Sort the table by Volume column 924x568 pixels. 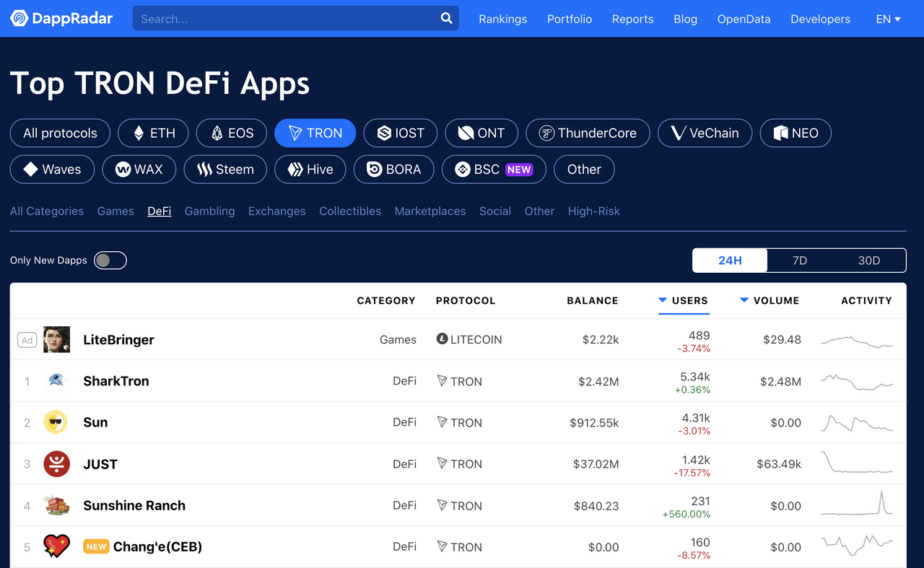[x=770, y=300]
